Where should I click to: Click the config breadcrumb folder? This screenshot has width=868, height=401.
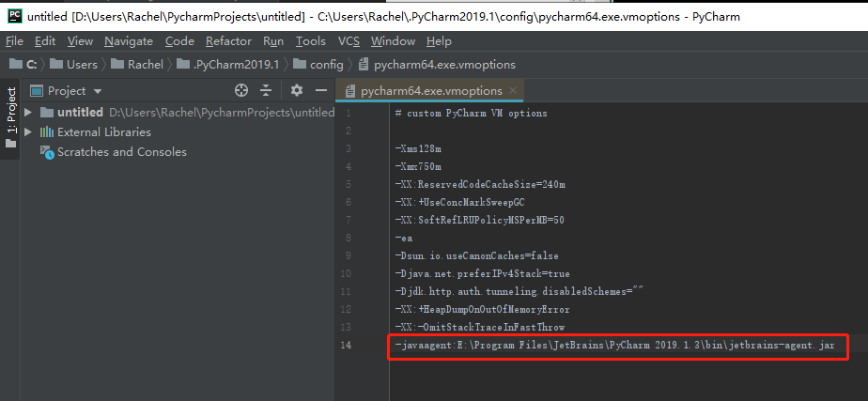point(318,65)
